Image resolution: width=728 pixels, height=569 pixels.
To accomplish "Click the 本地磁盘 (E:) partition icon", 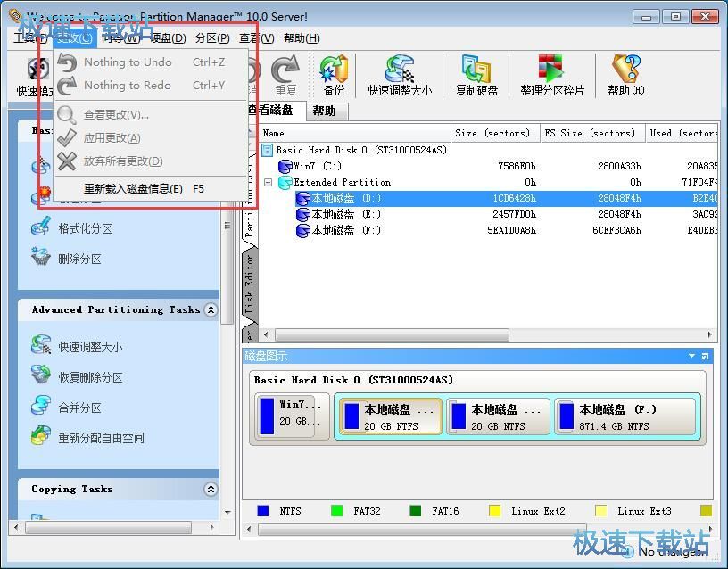I will (303, 214).
